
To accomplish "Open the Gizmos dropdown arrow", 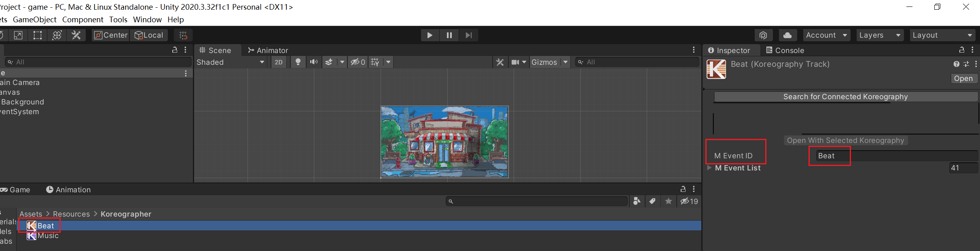I will pyautogui.click(x=565, y=62).
